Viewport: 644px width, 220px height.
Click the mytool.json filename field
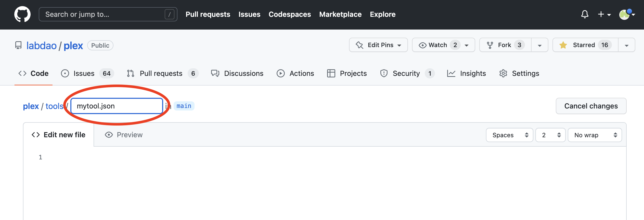[x=117, y=106]
